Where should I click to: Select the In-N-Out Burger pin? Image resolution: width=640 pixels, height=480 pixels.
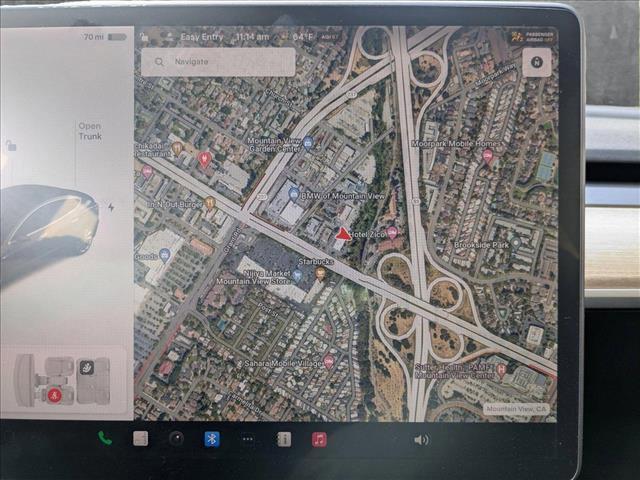pos(210,202)
